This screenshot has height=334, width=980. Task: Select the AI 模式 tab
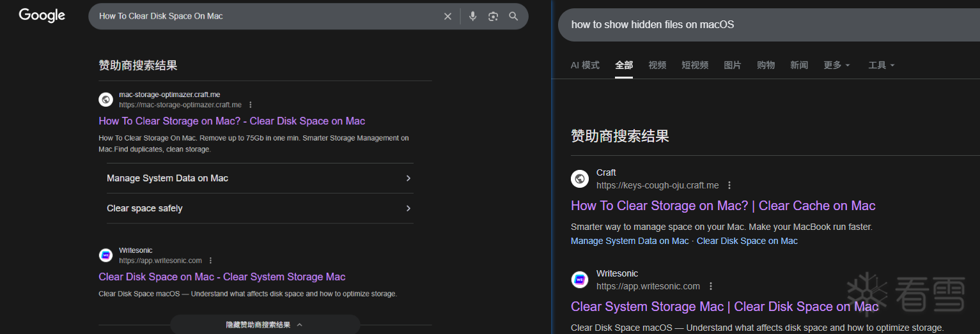pyautogui.click(x=585, y=65)
